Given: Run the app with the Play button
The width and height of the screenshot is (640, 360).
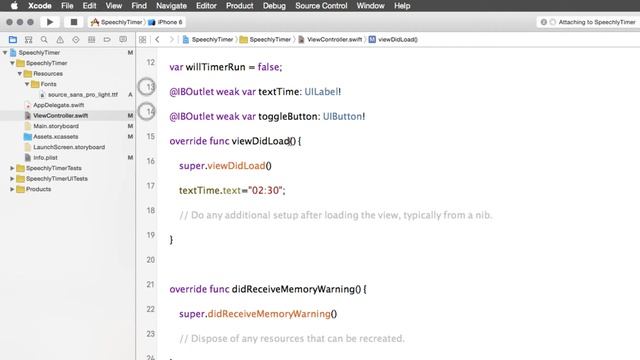Looking at the screenshot, I should coord(50,22).
